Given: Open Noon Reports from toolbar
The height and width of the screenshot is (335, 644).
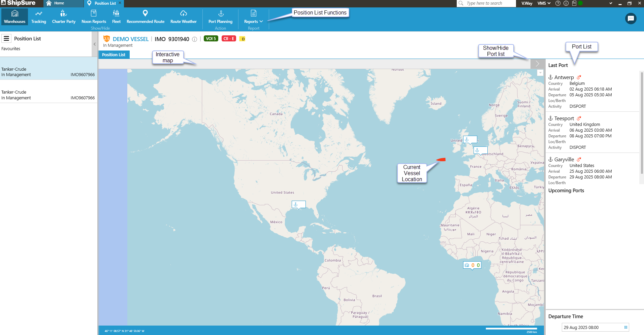Looking at the screenshot, I should click(x=94, y=17).
